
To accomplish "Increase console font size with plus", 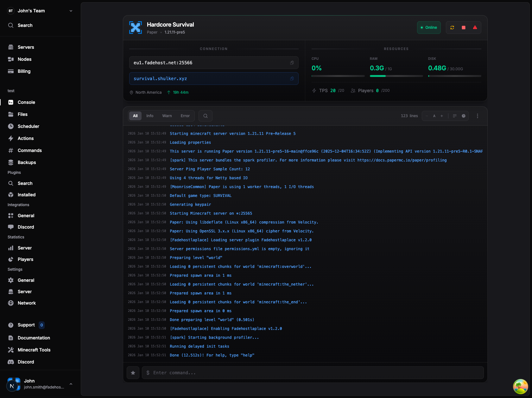I will pos(442,116).
